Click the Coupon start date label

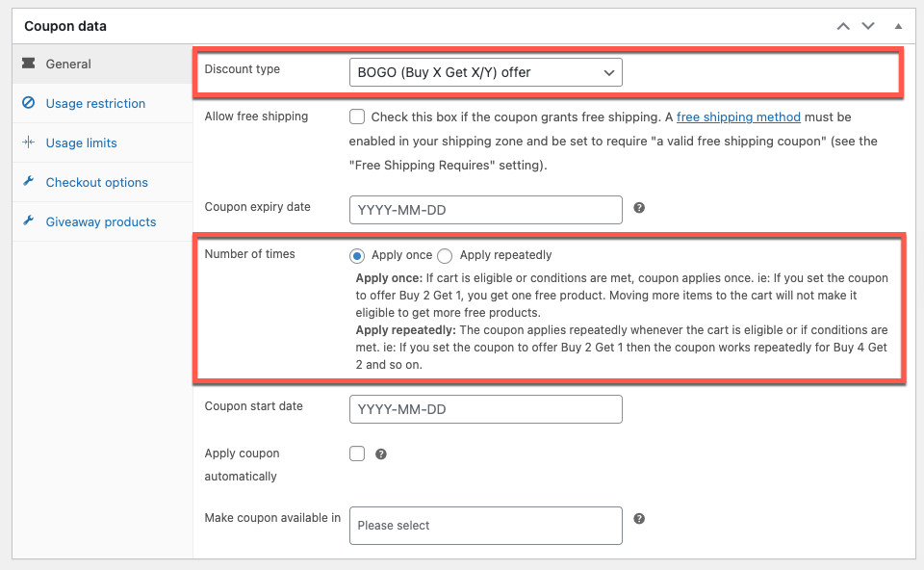[x=253, y=406]
